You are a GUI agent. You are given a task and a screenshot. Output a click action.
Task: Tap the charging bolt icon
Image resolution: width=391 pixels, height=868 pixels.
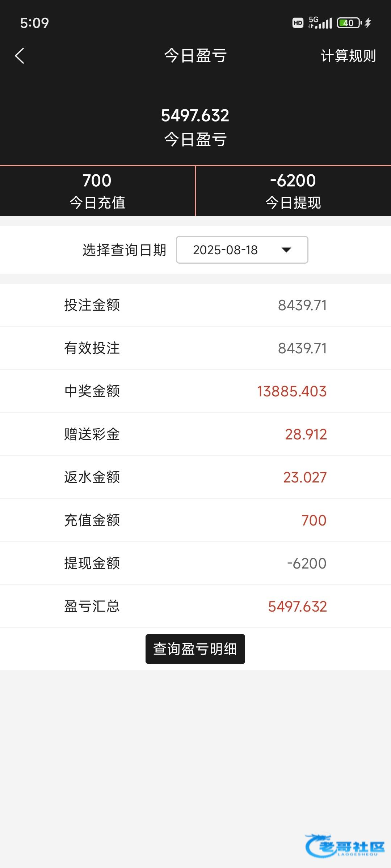coord(368,23)
